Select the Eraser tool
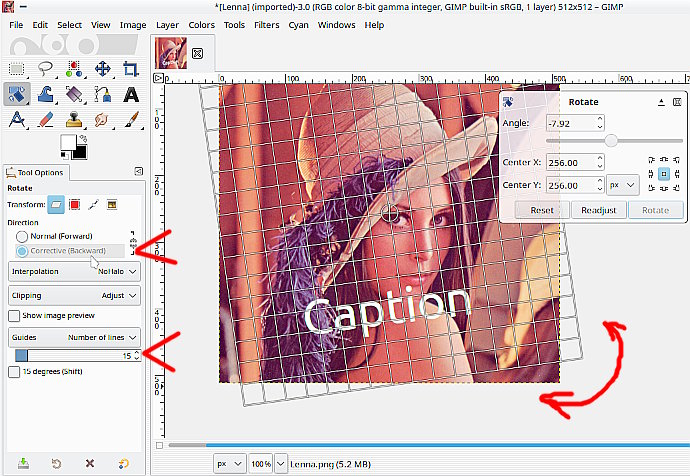This screenshot has width=690, height=476. (45, 120)
